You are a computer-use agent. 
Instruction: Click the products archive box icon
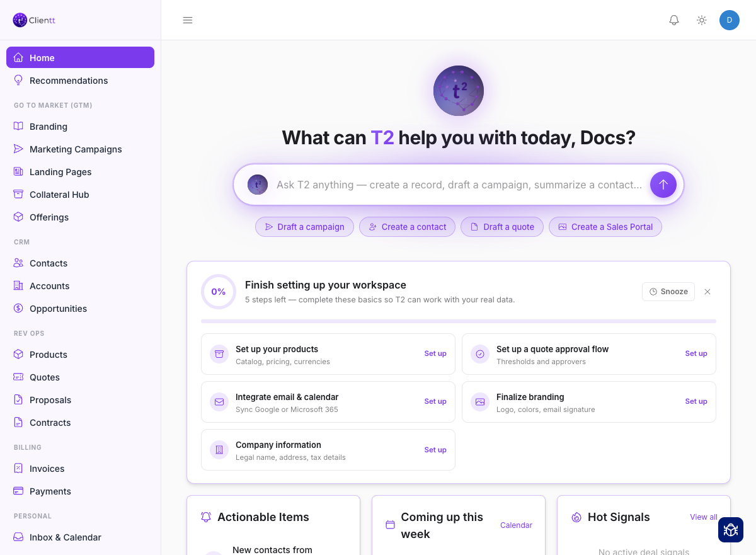(219, 354)
